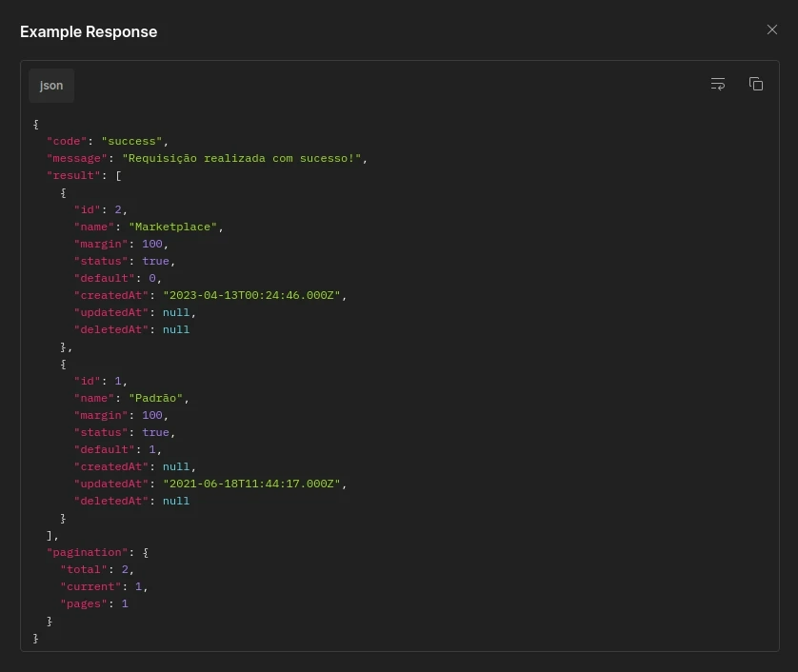Image resolution: width=798 pixels, height=672 pixels.
Task: Click the "Padrão" name value
Action: click(x=155, y=398)
